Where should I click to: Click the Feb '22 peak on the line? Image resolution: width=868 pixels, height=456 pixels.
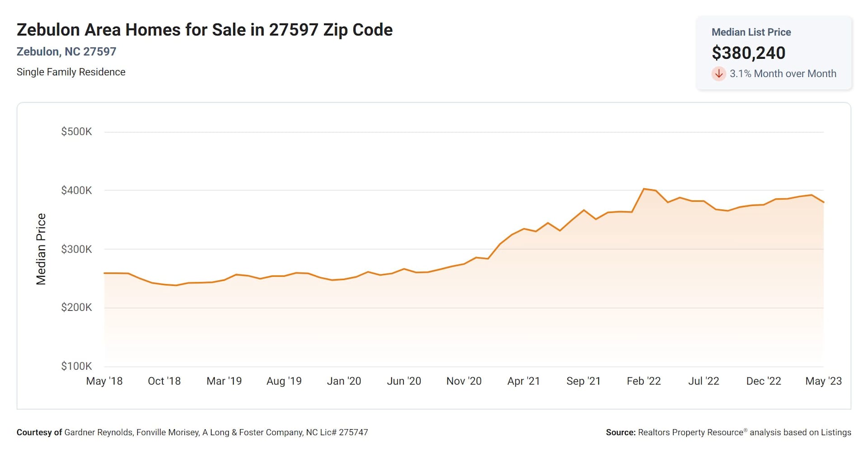[x=644, y=189]
